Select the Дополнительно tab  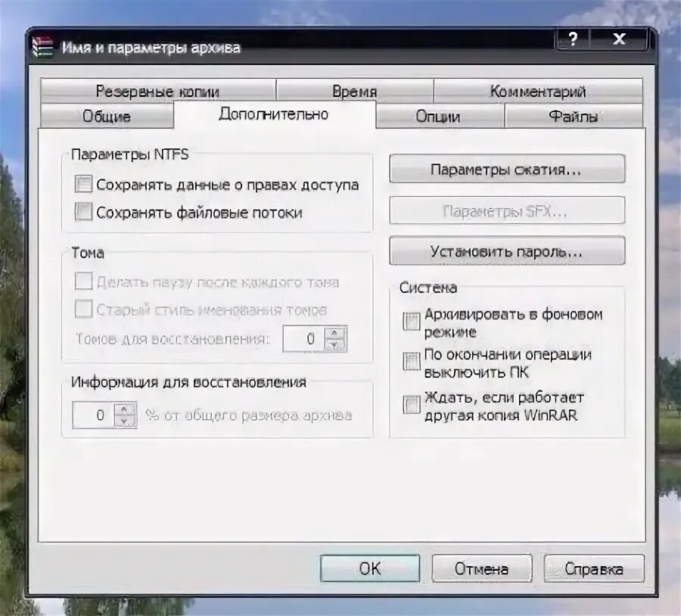pyautogui.click(x=274, y=114)
